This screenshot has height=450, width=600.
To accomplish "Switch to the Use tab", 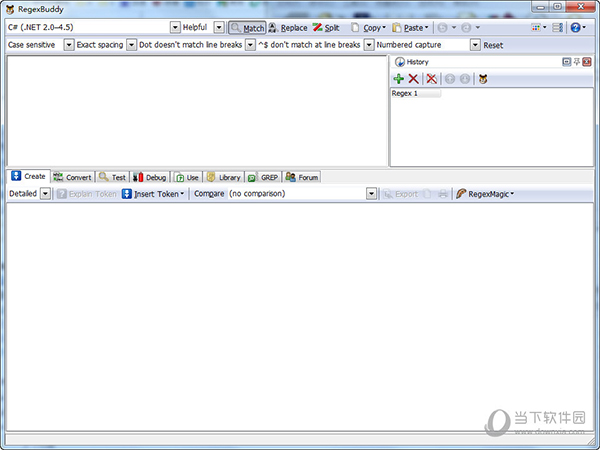I will point(186,177).
